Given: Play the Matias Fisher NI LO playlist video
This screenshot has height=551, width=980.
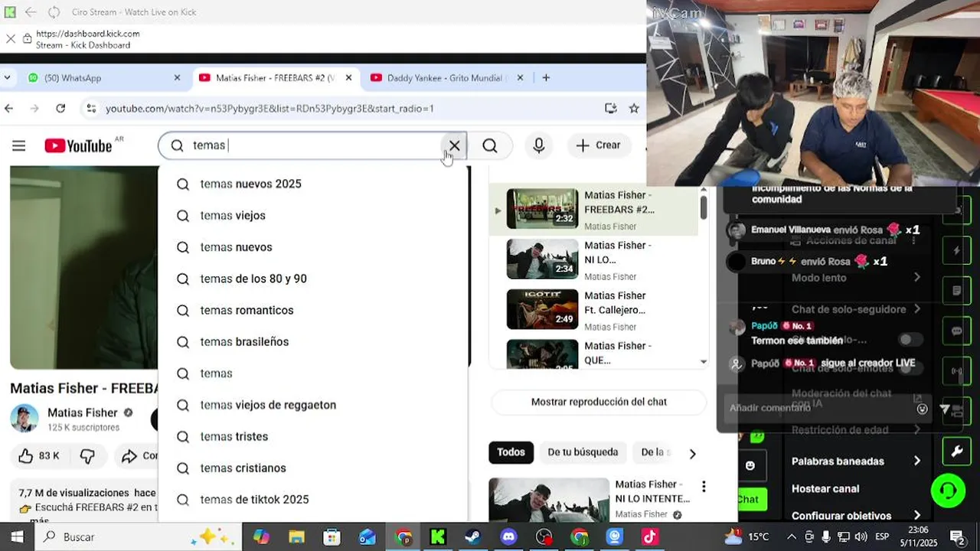Looking at the screenshot, I should pyautogui.click(x=542, y=259).
